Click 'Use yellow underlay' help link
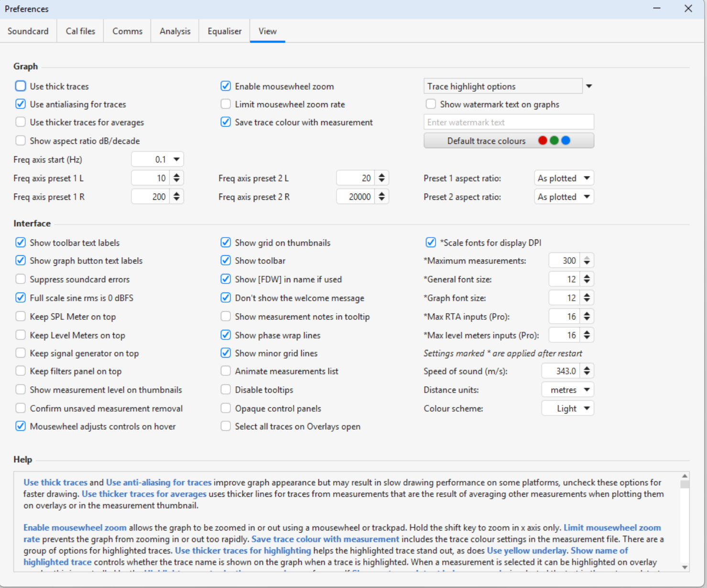 click(x=526, y=551)
